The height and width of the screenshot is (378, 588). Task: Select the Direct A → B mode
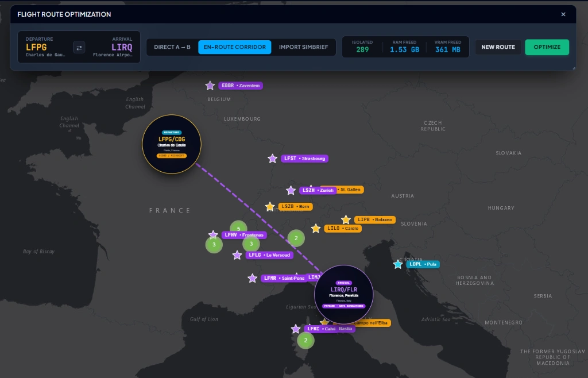pyautogui.click(x=172, y=47)
